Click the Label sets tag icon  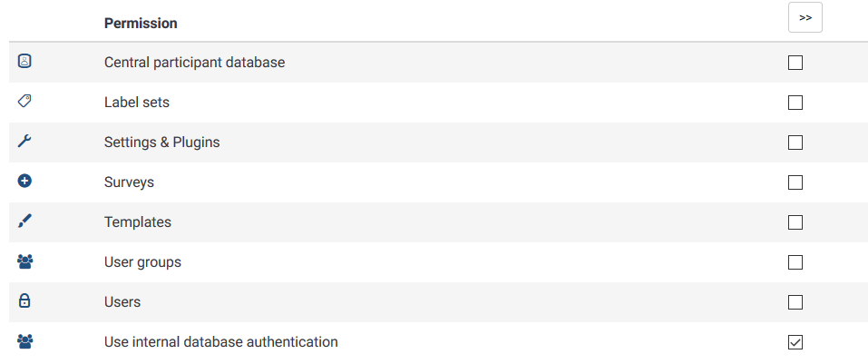tap(24, 101)
